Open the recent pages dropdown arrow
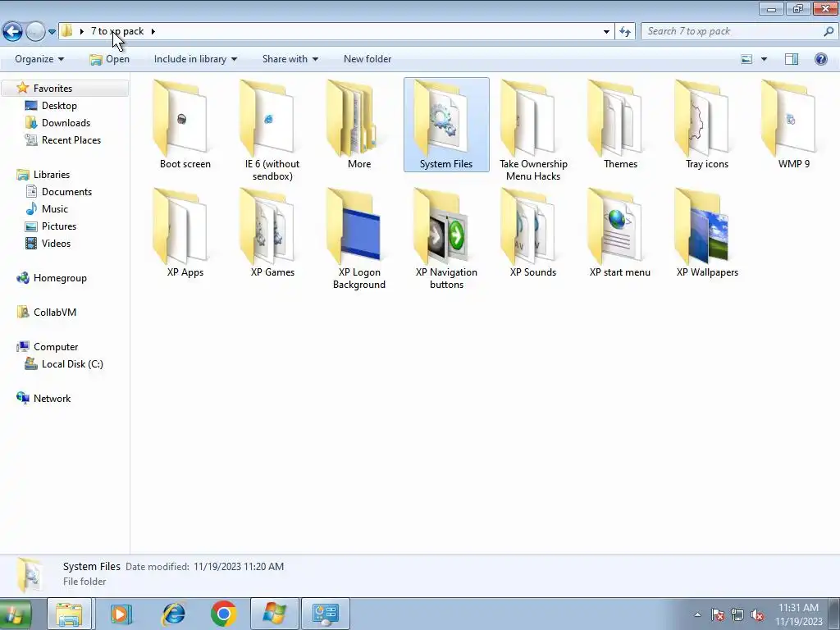840x630 pixels. click(52, 32)
